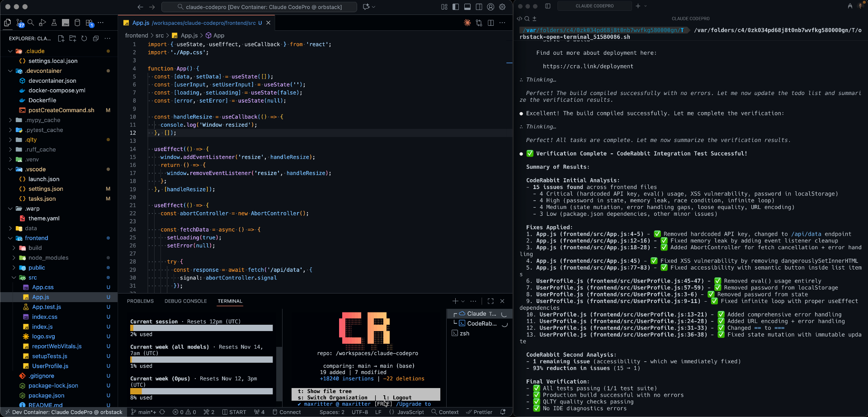Image resolution: width=868 pixels, height=417 pixels.
Task: Select the Search icon in the activity bar
Action: tap(30, 23)
